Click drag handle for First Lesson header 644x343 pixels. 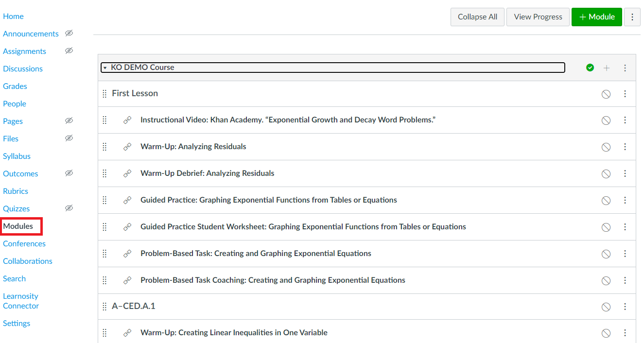[104, 94]
